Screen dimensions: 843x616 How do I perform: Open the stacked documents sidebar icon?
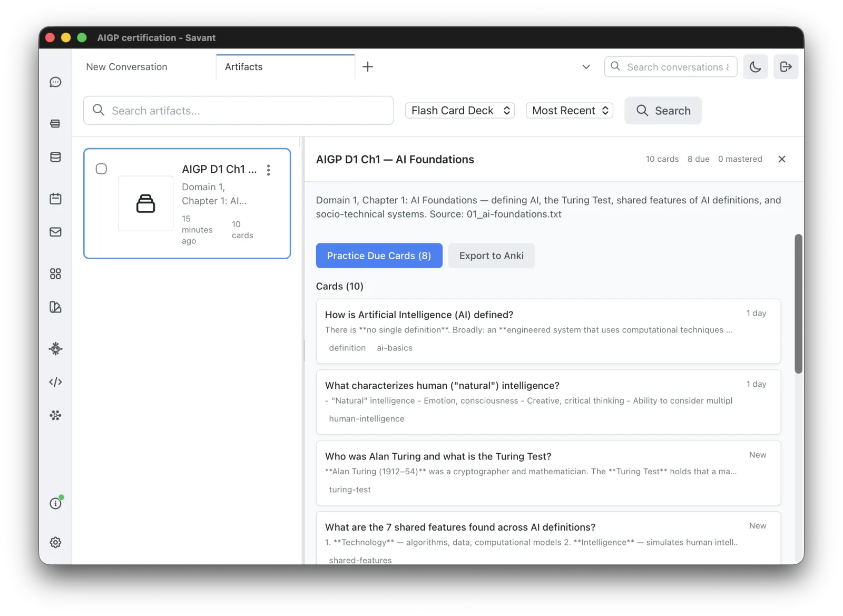click(x=55, y=123)
